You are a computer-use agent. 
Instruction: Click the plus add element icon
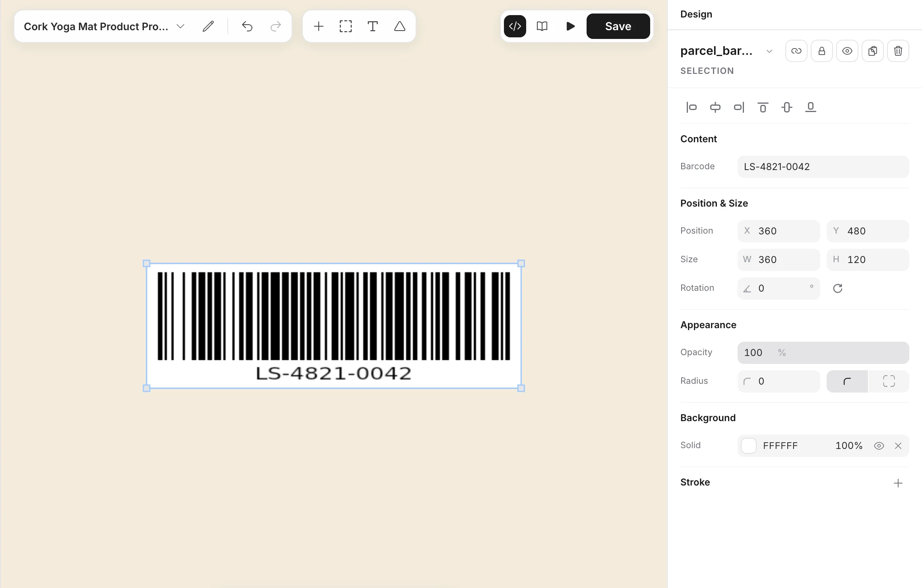coord(319,26)
